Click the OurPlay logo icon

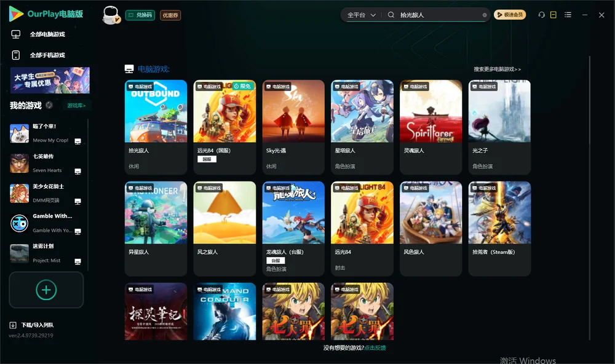click(x=16, y=14)
